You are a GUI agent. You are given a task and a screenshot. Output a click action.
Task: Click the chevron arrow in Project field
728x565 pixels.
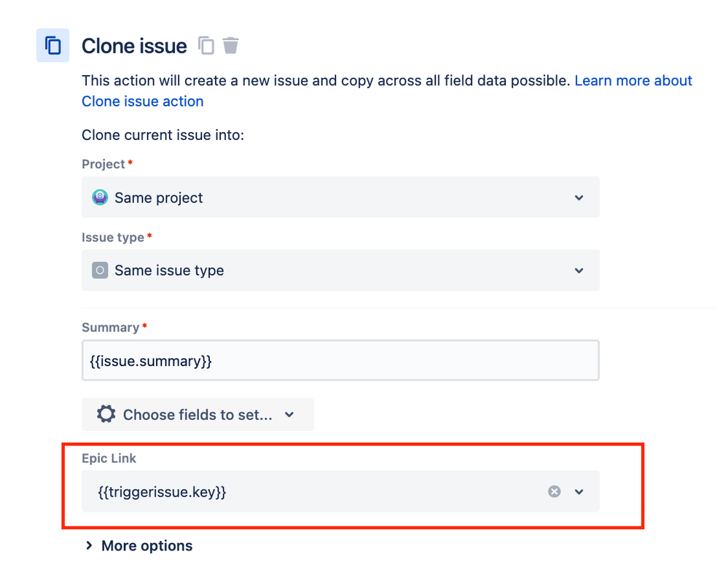[579, 198]
